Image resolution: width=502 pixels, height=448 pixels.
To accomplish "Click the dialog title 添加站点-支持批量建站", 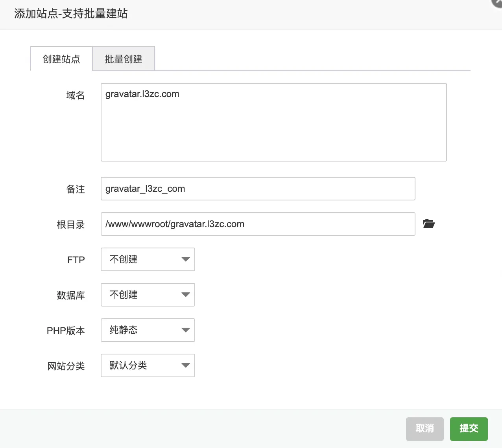I will pyautogui.click(x=70, y=14).
